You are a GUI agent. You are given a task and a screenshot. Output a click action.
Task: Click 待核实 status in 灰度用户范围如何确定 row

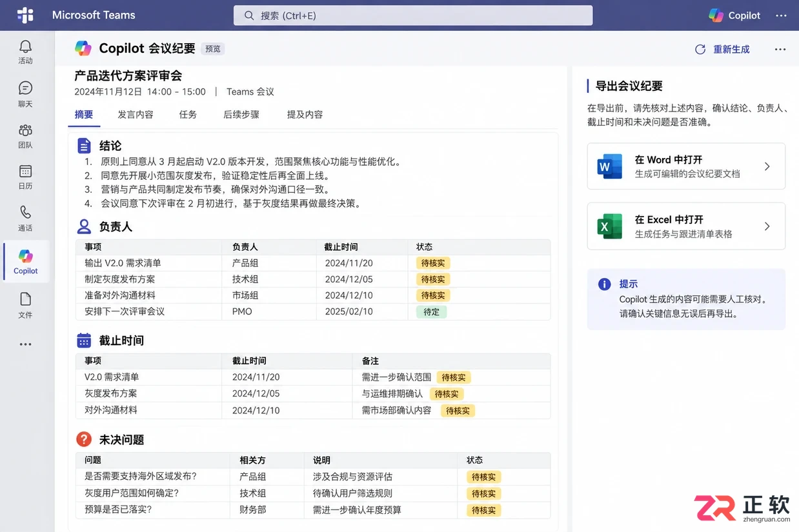[484, 493]
